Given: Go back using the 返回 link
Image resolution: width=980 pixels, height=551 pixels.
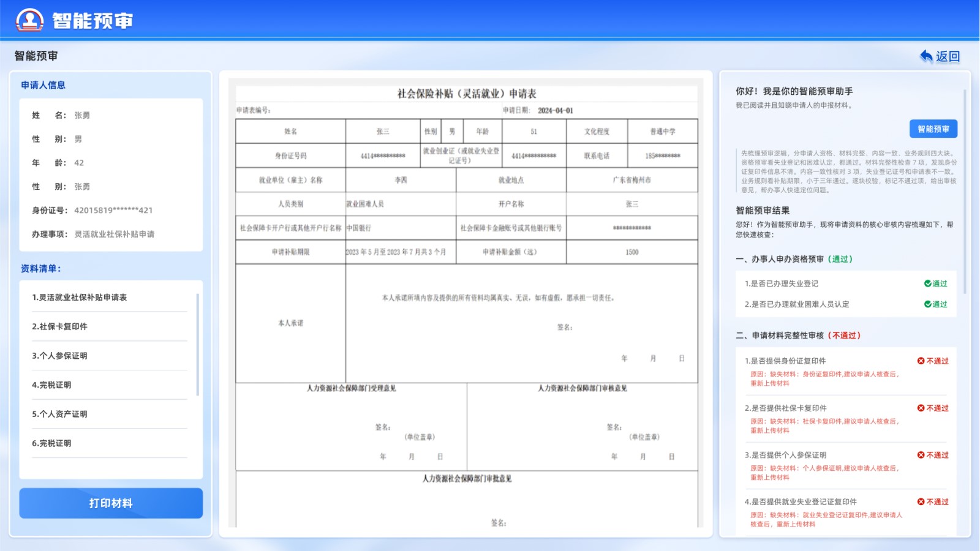Looking at the screenshot, I should [x=948, y=56].
